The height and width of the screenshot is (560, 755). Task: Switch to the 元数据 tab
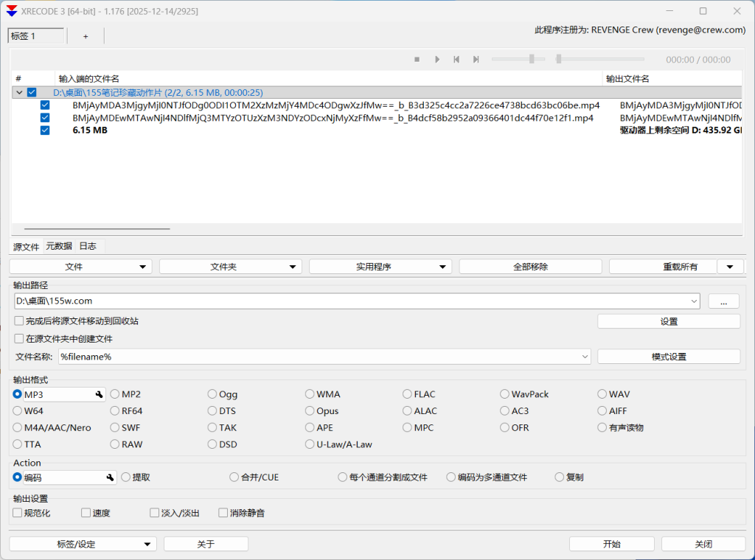(x=59, y=246)
